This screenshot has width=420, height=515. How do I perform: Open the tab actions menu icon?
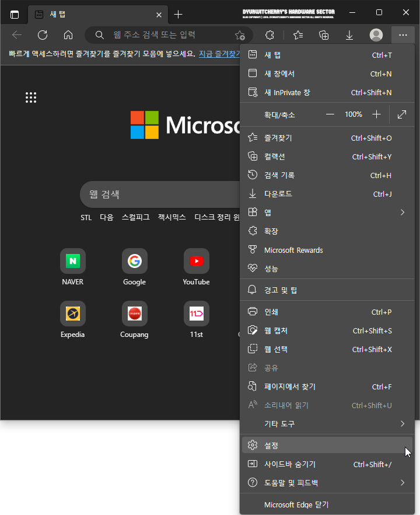coord(15,15)
